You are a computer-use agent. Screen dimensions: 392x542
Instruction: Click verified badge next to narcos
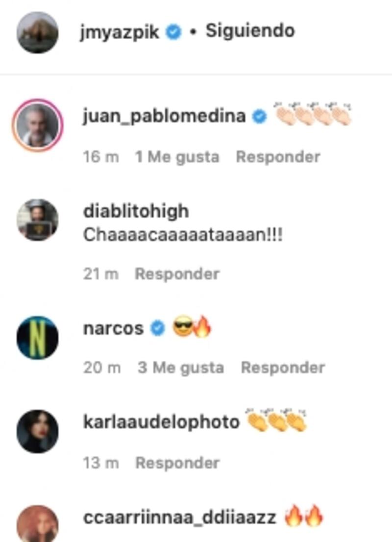pos(158,328)
